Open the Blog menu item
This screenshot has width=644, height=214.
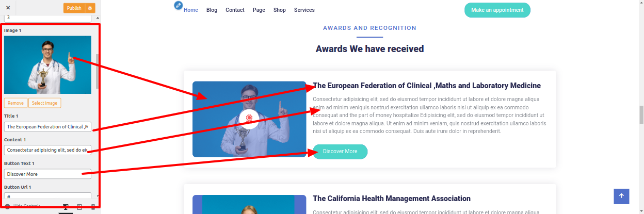[212, 10]
